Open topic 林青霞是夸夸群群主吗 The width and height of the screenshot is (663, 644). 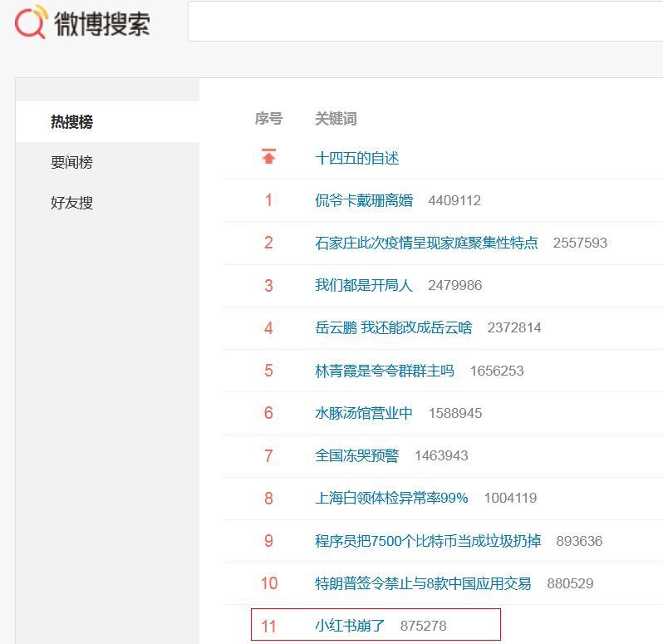pyautogui.click(x=385, y=371)
